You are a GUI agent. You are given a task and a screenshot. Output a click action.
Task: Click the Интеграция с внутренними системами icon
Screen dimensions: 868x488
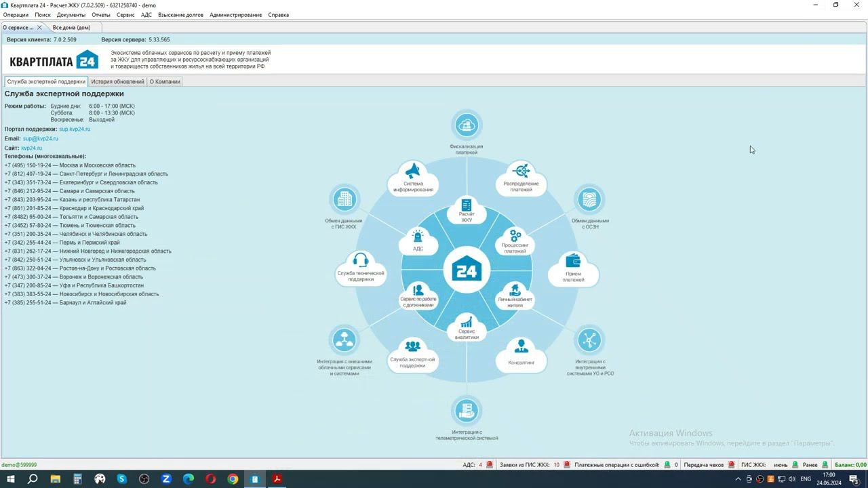click(589, 340)
